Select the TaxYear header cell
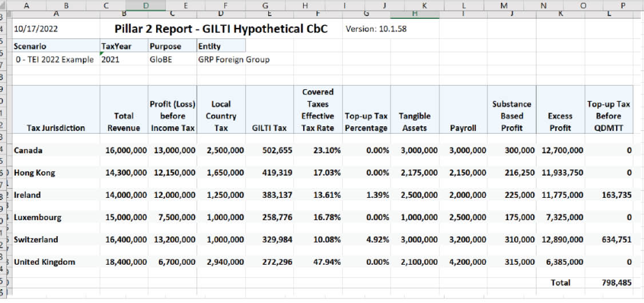The image size is (644, 303). click(124, 46)
